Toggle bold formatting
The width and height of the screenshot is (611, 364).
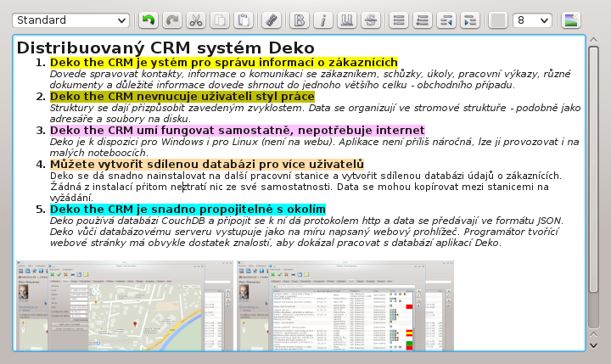(x=300, y=20)
